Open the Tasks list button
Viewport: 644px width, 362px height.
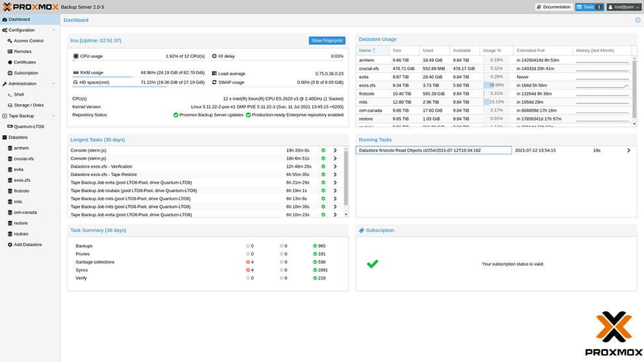[x=589, y=7]
